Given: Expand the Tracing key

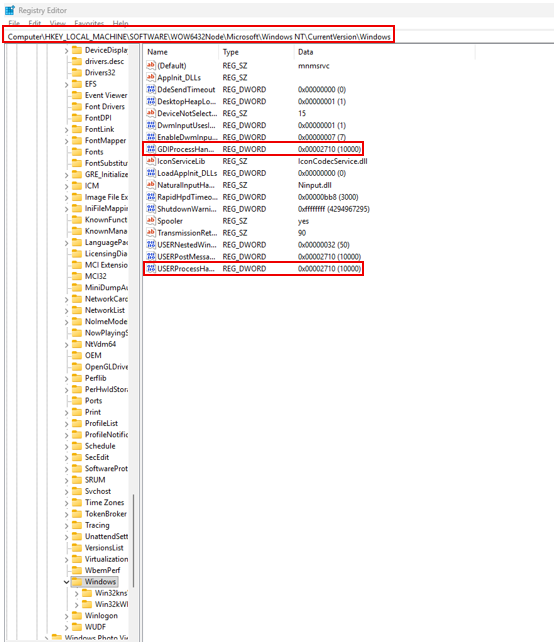Looking at the screenshot, I should click(x=66, y=526).
